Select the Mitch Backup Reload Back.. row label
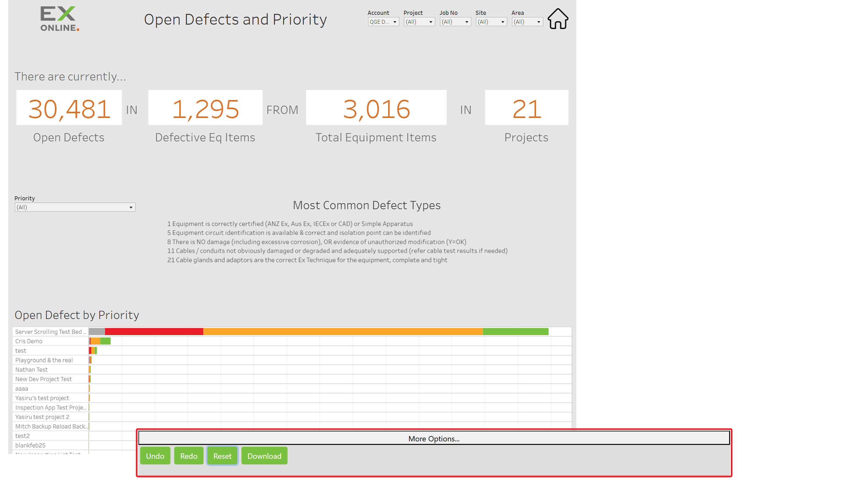This screenshot has width=868, height=478. click(x=51, y=426)
